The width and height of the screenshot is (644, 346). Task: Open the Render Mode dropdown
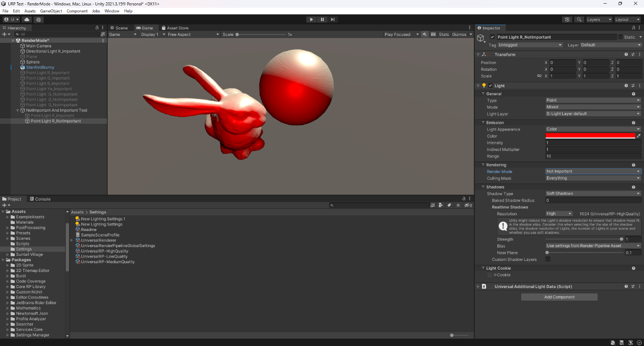(593, 172)
